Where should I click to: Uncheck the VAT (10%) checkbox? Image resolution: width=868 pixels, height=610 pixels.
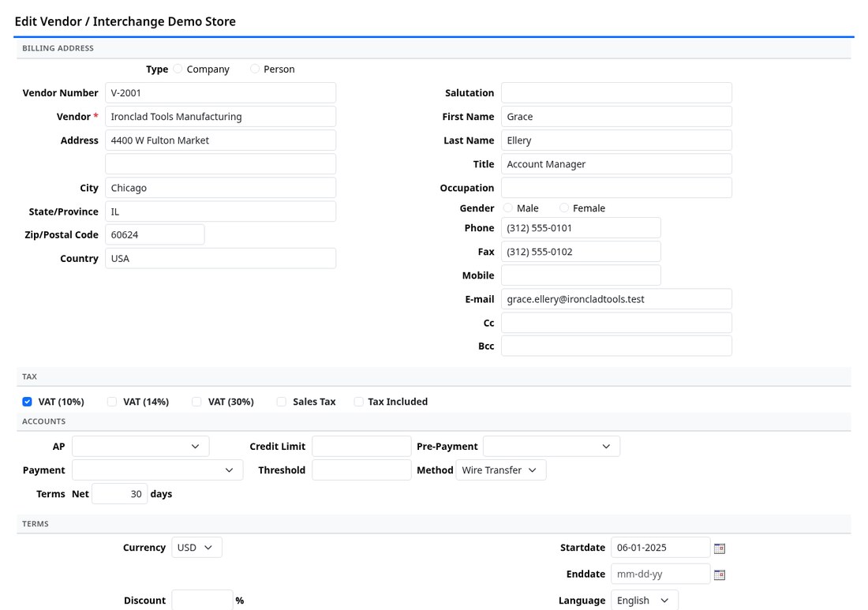pyautogui.click(x=27, y=402)
